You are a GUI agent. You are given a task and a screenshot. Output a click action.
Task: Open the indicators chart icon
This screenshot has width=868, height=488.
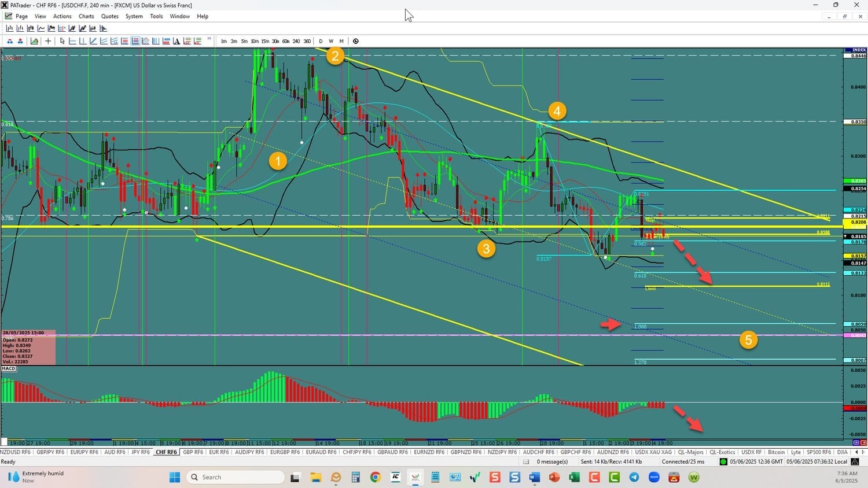coord(34,41)
